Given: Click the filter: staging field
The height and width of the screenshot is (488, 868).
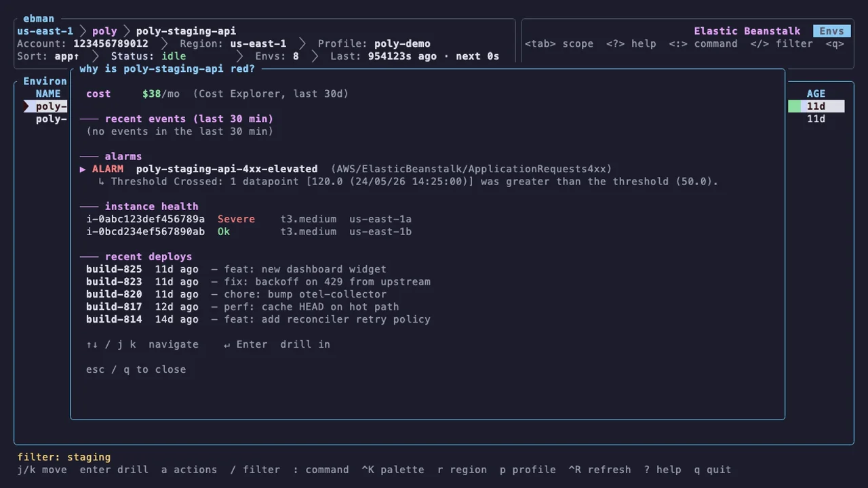Looking at the screenshot, I should coord(64,457).
